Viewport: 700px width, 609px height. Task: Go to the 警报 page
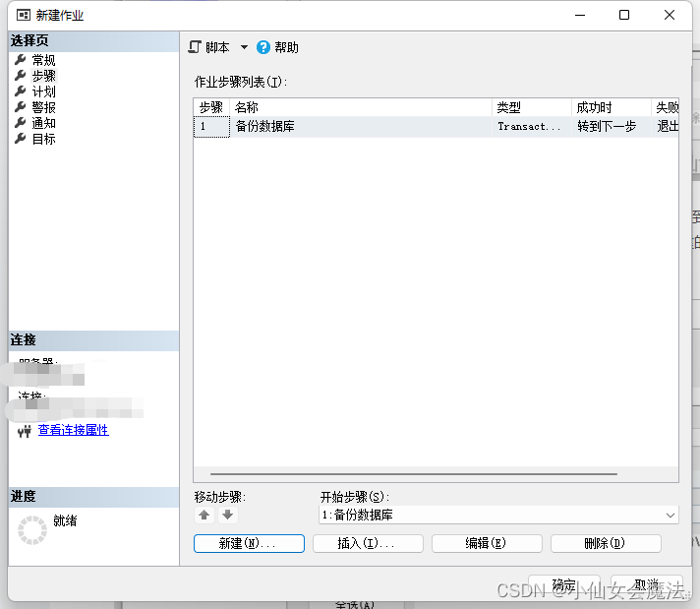43,107
